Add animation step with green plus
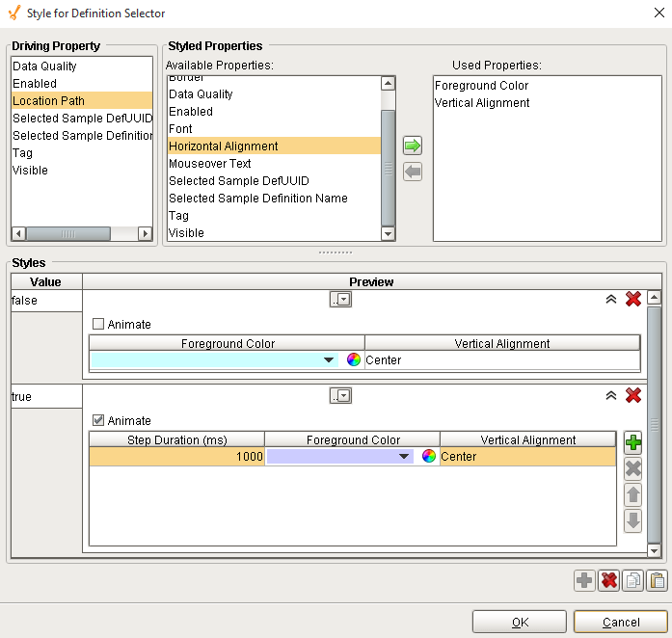The image size is (672, 638). pyautogui.click(x=633, y=442)
